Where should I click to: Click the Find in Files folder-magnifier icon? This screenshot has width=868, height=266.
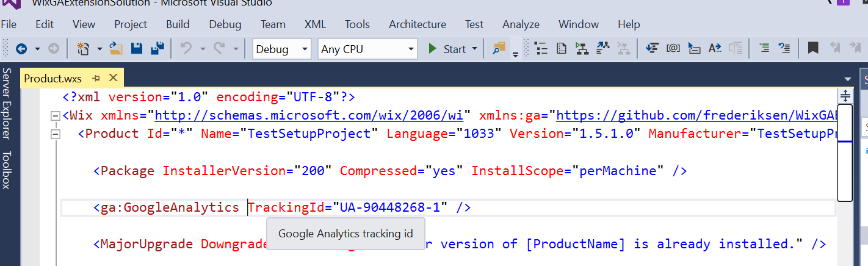point(499,49)
